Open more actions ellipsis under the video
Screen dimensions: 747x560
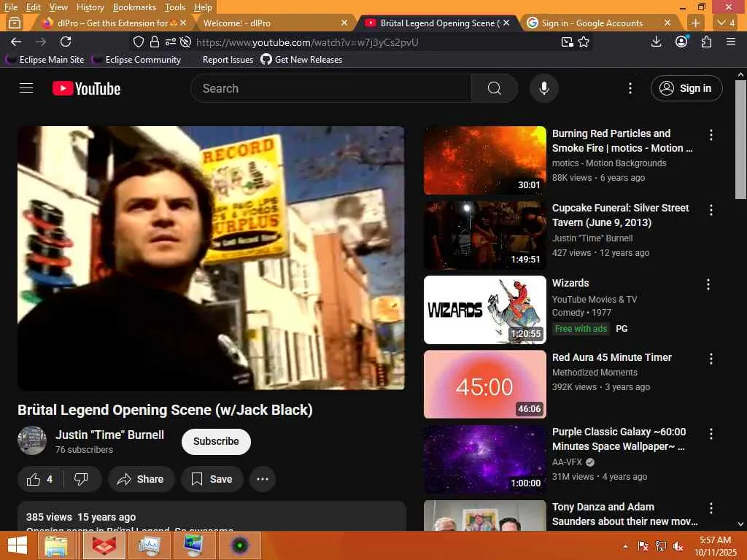[x=263, y=479]
